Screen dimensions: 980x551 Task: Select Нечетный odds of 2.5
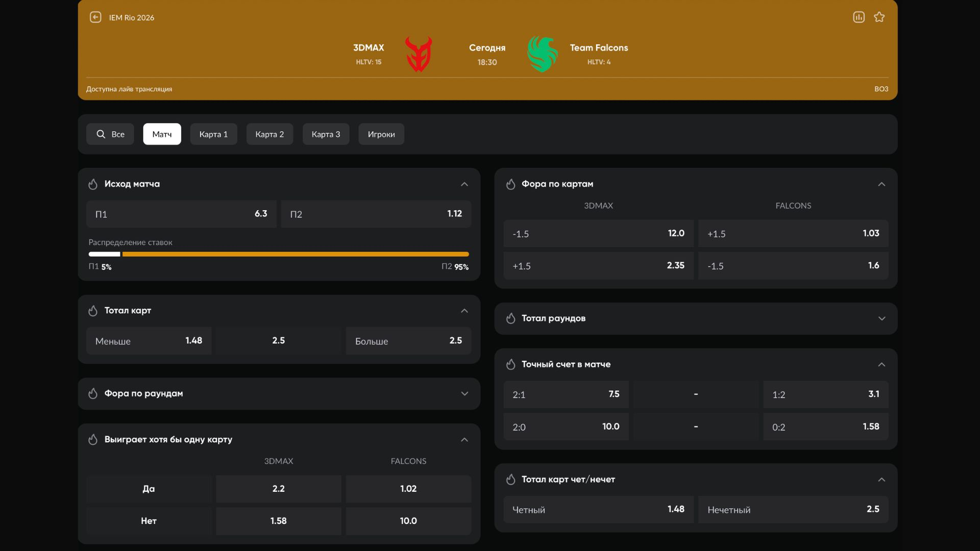[793, 510]
